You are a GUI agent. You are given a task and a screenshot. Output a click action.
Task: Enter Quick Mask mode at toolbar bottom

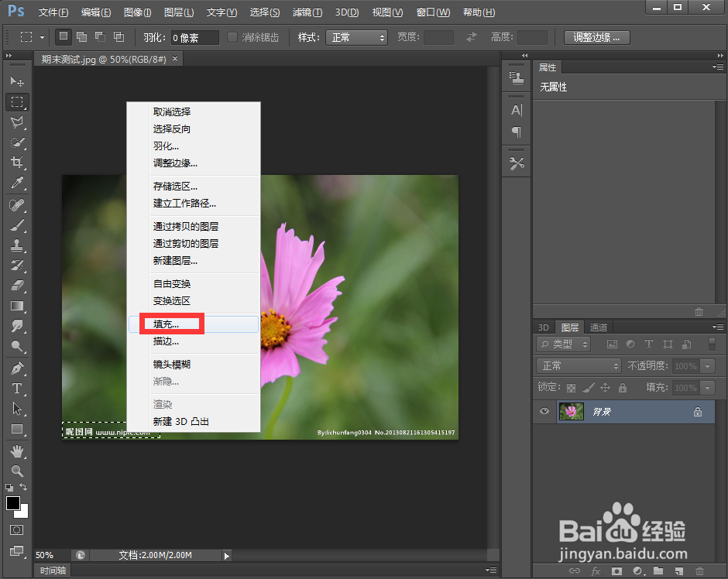point(17,528)
